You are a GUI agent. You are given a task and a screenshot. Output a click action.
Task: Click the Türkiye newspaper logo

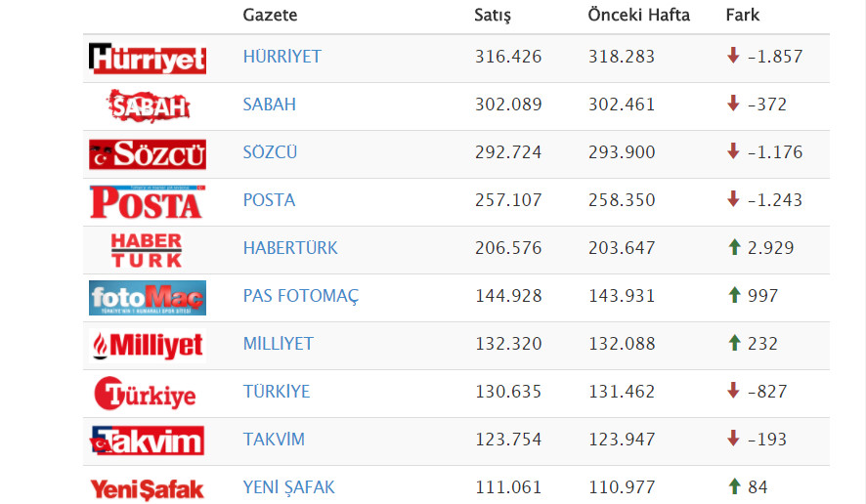click(146, 394)
